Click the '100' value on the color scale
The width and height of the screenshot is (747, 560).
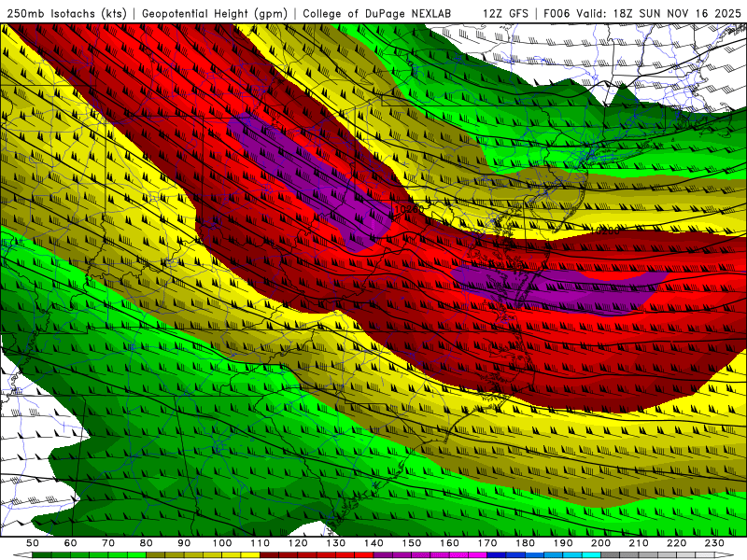point(222,543)
